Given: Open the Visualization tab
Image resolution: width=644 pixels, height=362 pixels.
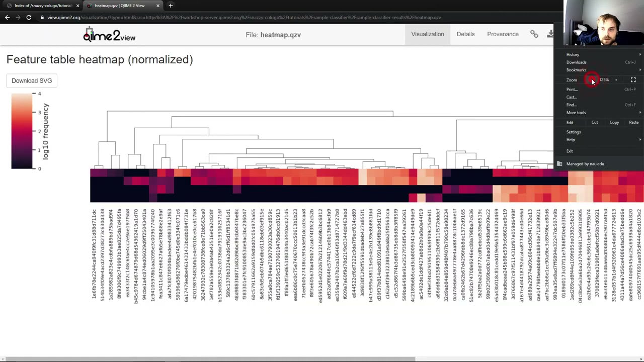Looking at the screenshot, I should [428, 34].
